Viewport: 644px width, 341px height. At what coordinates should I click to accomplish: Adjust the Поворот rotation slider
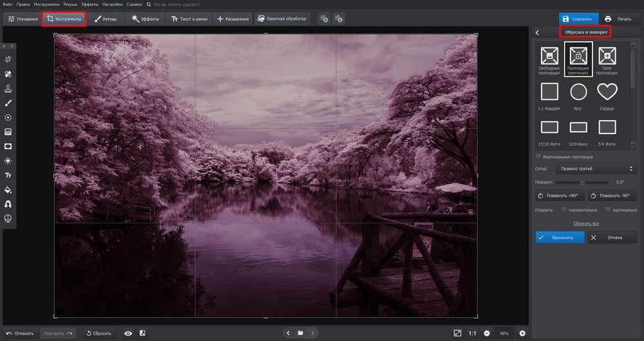(x=582, y=182)
